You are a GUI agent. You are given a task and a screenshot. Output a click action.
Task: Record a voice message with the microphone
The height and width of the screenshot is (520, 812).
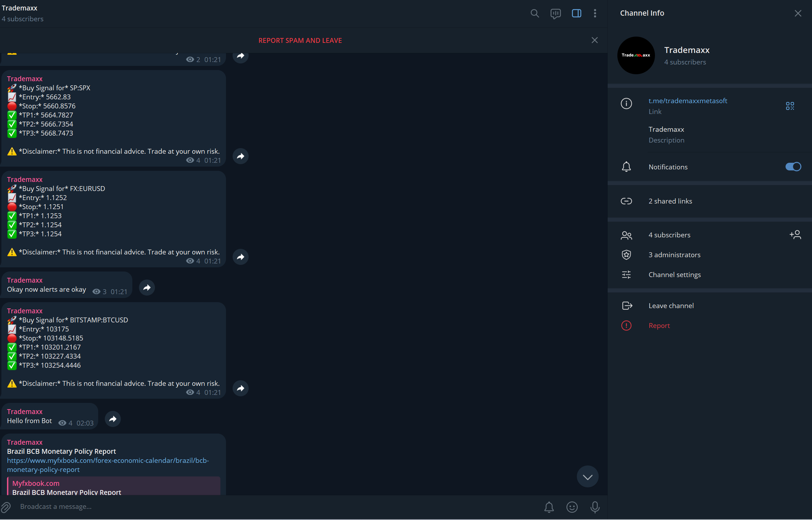coord(595,507)
